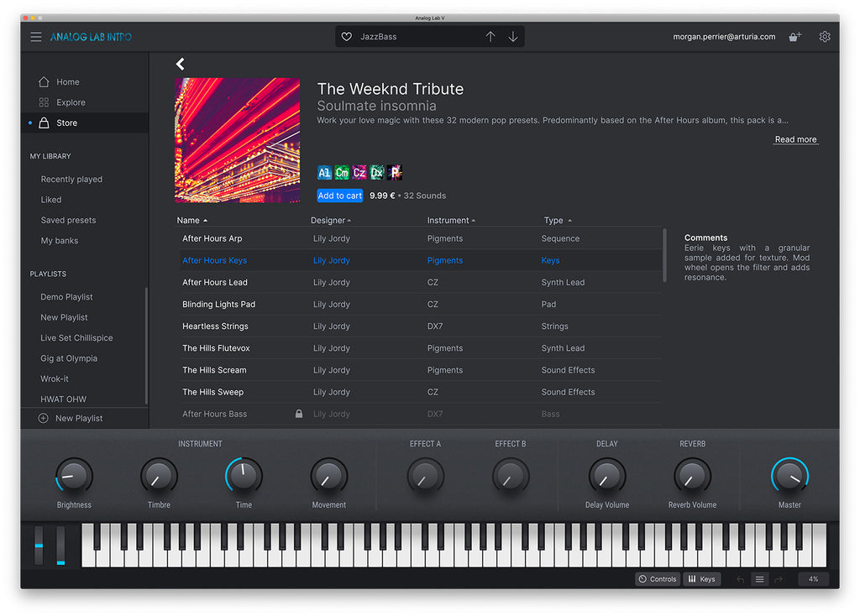
Task: Sort presets by Type column
Action: 558,221
